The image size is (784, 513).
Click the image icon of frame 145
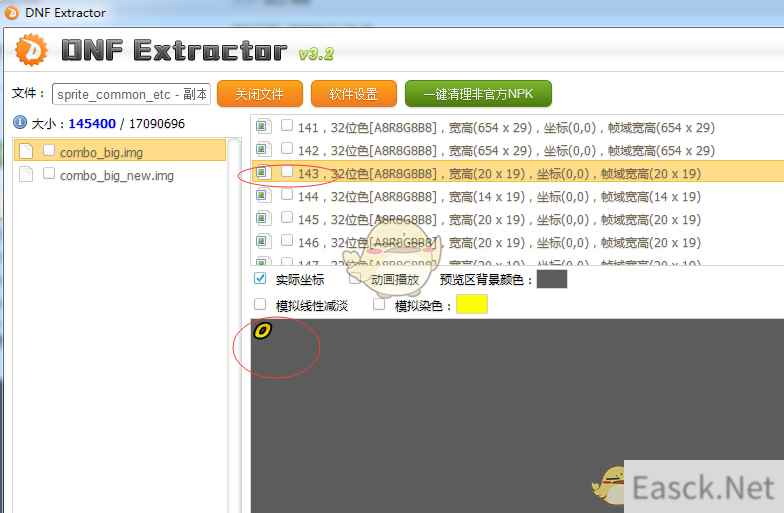pyautogui.click(x=263, y=219)
